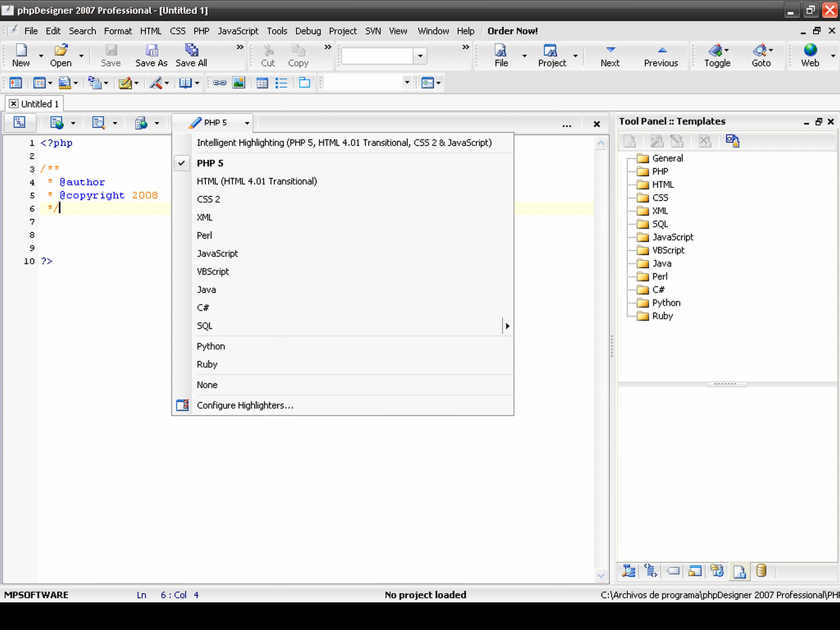
Task: Toggle a bookmark using the Toggle button
Action: point(717,55)
